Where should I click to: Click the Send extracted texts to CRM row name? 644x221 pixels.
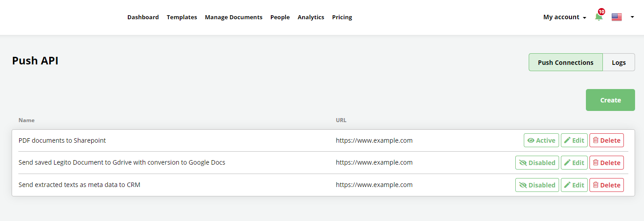80,185
